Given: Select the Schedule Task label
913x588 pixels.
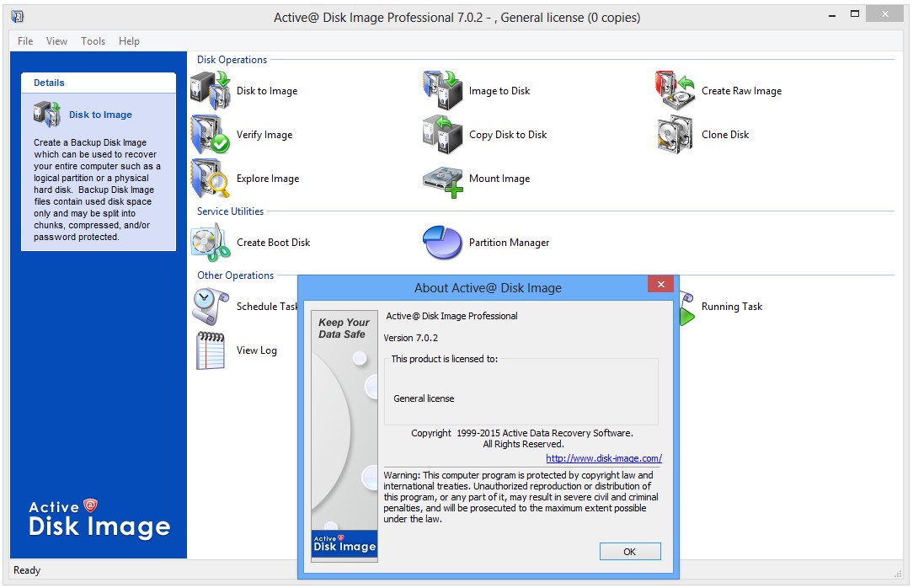Looking at the screenshot, I should 267,307.
